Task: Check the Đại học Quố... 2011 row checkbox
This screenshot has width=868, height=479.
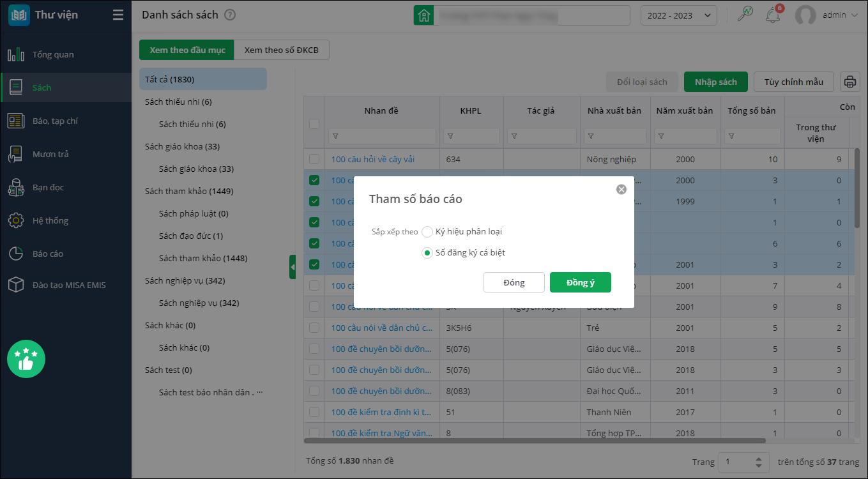Action: pos(314,391)
